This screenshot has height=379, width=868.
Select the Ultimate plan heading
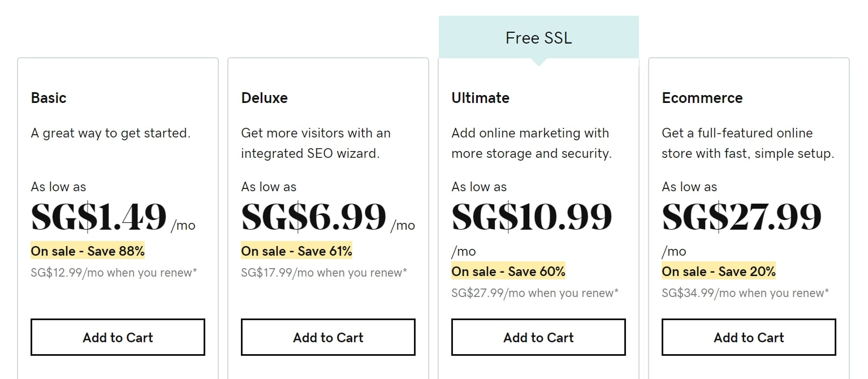(x=480, y=98)
